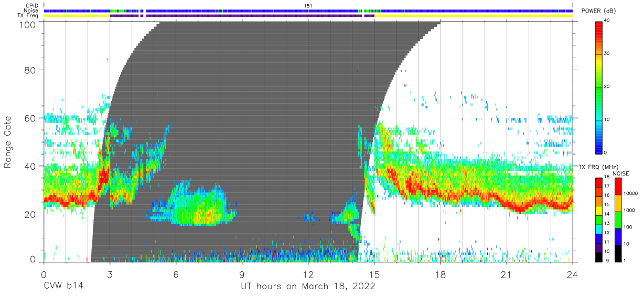
Task: Click the 21 hour tick label
Action: [x=507, y=274]
